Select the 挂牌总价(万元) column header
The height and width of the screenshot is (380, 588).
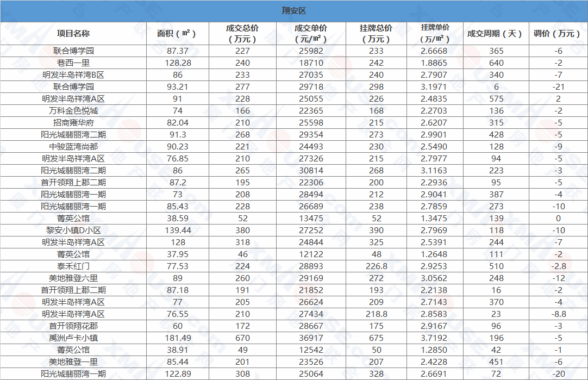[376, 33]
